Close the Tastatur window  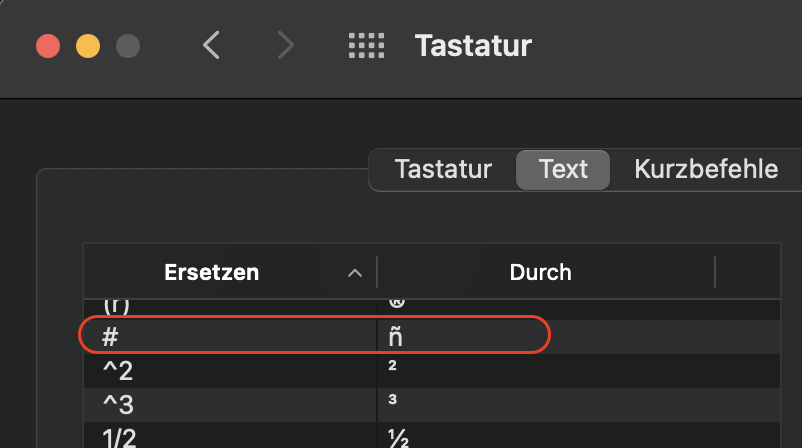[48, 46]
